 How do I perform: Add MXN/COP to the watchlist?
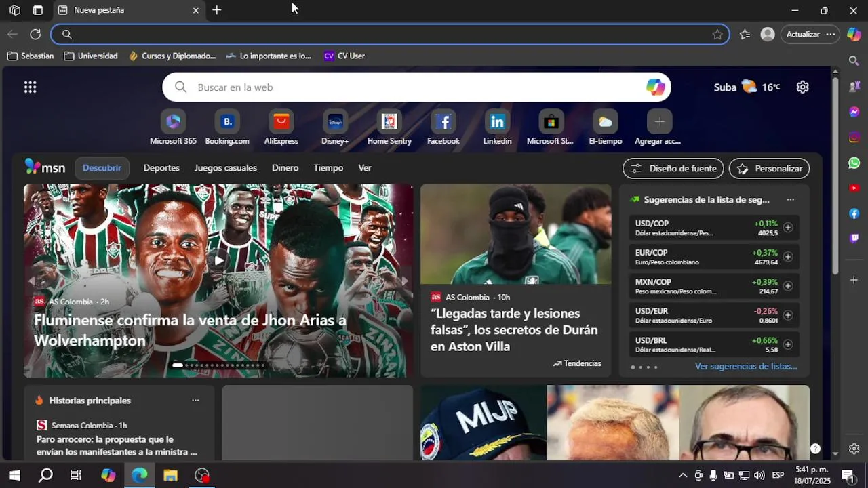788,286
